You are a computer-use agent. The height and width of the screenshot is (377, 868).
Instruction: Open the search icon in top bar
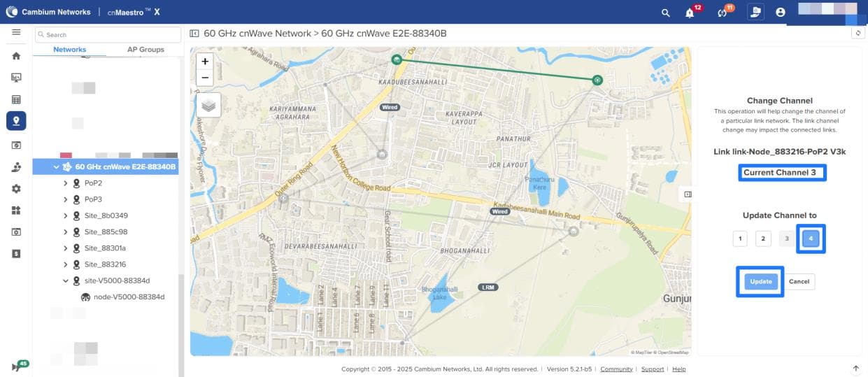pyautogui.click(x=666, y=13)
